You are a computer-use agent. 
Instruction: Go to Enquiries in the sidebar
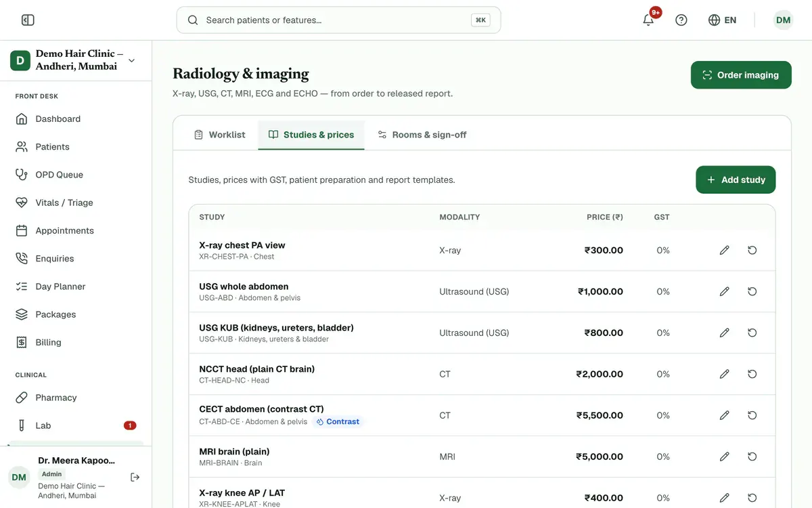(x=76, y=259)
